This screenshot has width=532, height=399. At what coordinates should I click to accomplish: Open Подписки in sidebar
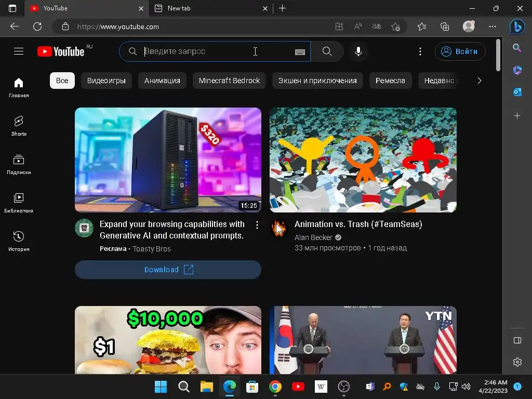pyautogui.click(x=19, y=165)
